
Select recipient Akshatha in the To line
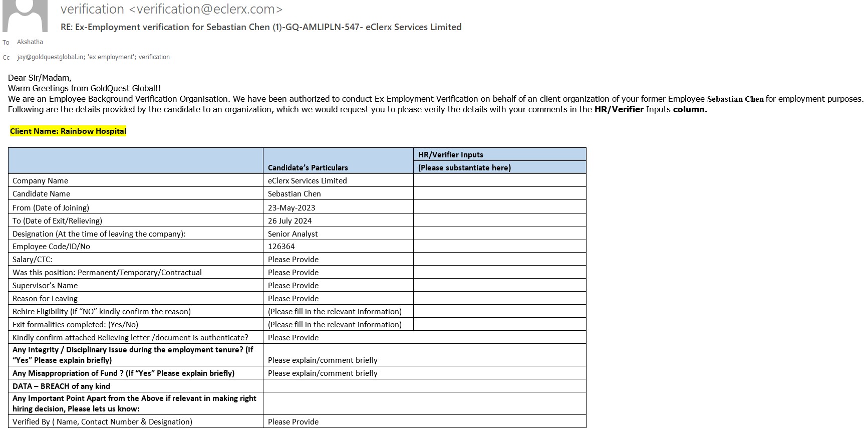(30, 42)
